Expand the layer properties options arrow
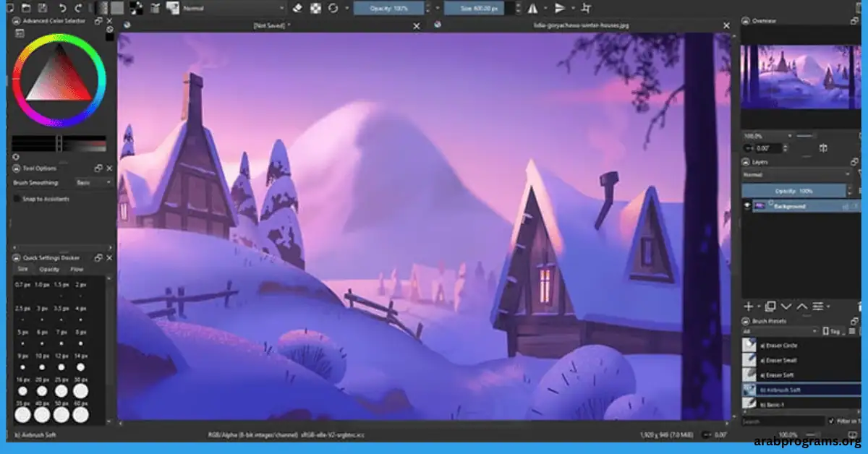Image resolution: width=868 pixels, height=454 pixels. click(x=828, y=307)
